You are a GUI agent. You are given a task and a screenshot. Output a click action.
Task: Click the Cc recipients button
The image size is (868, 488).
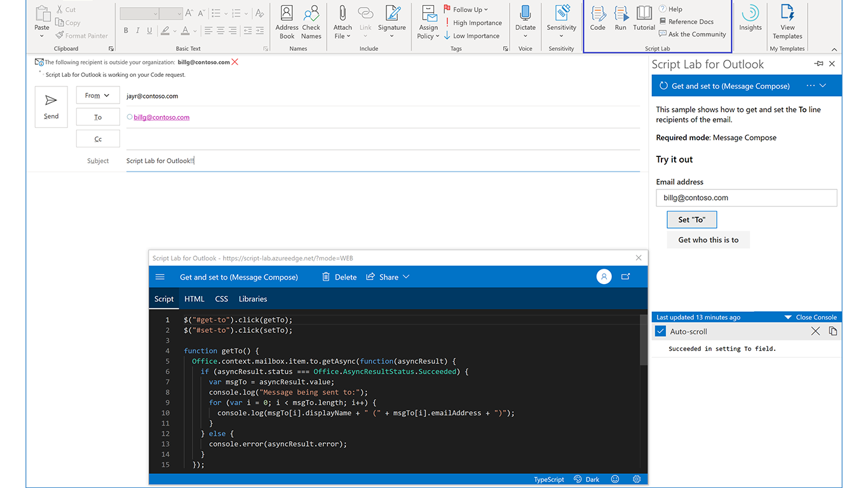tap(98, 139)
